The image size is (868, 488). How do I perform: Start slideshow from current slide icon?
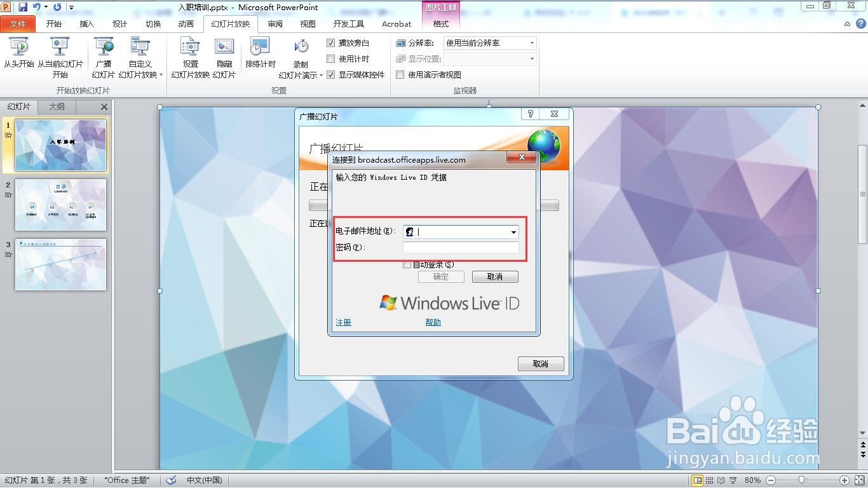click(60, 46)
